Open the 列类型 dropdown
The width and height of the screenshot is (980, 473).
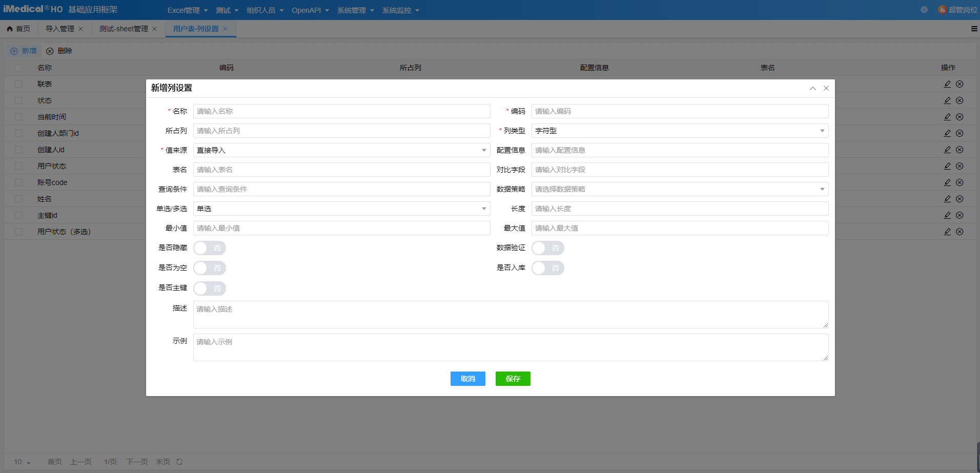pyautogui.click(x=680, y=131)
